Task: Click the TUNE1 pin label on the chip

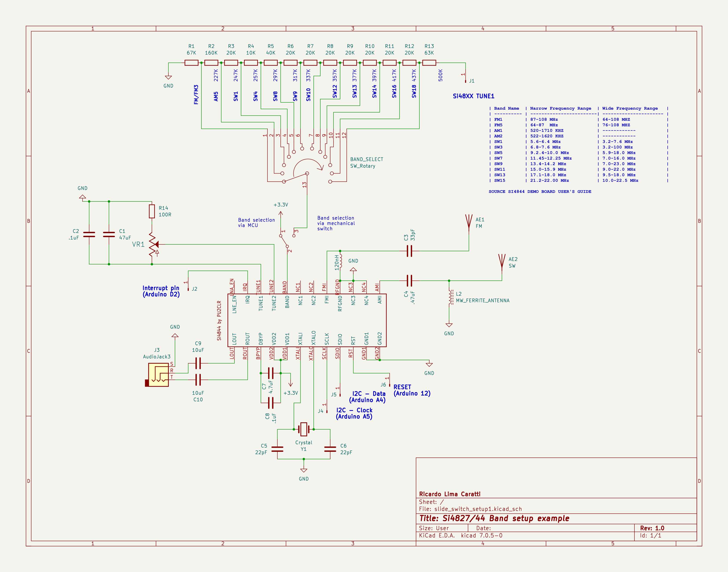Action: click(x=261, y=303)
